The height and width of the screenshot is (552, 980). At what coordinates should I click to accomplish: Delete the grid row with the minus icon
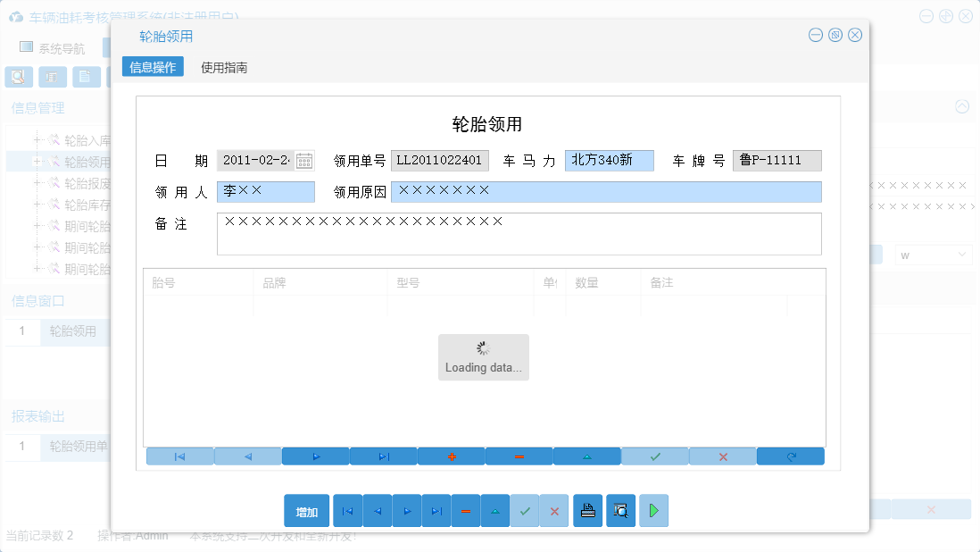519,456
